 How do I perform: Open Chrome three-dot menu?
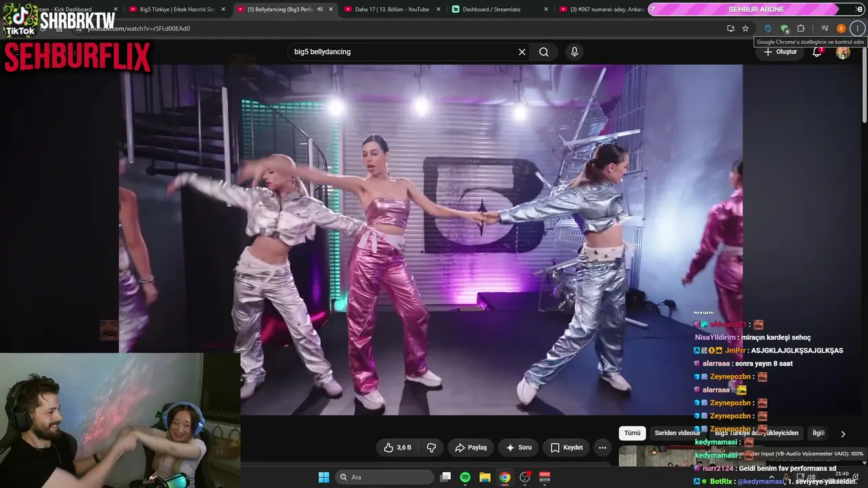pos(858,28)
